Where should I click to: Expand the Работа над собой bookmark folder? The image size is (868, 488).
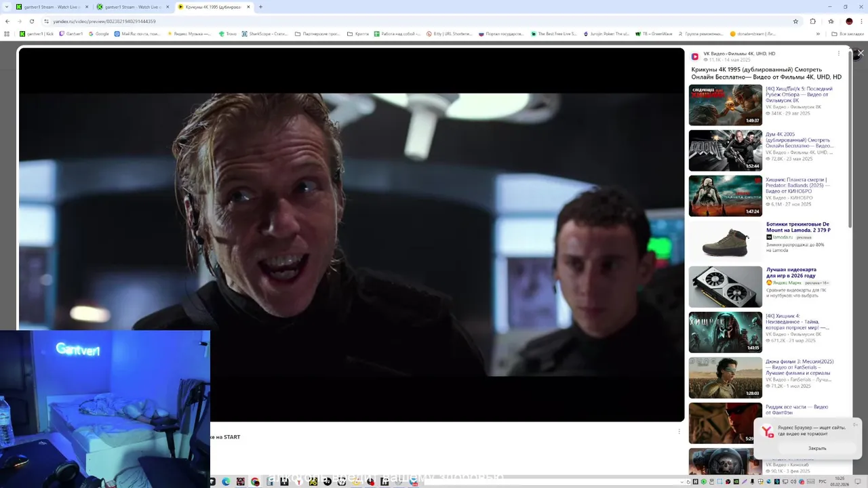[397, 33]
